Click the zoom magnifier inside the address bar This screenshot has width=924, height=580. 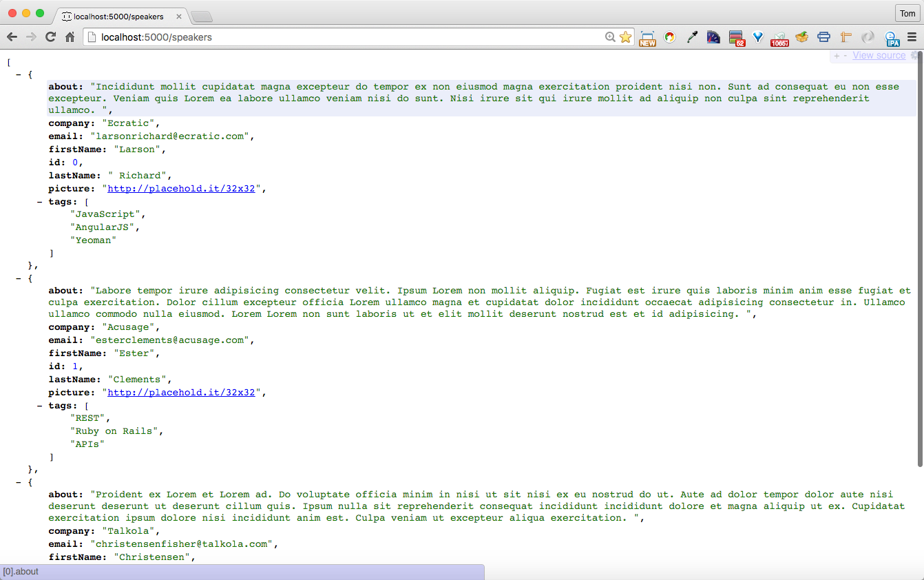pyautogui.click(x=610, y=37)
